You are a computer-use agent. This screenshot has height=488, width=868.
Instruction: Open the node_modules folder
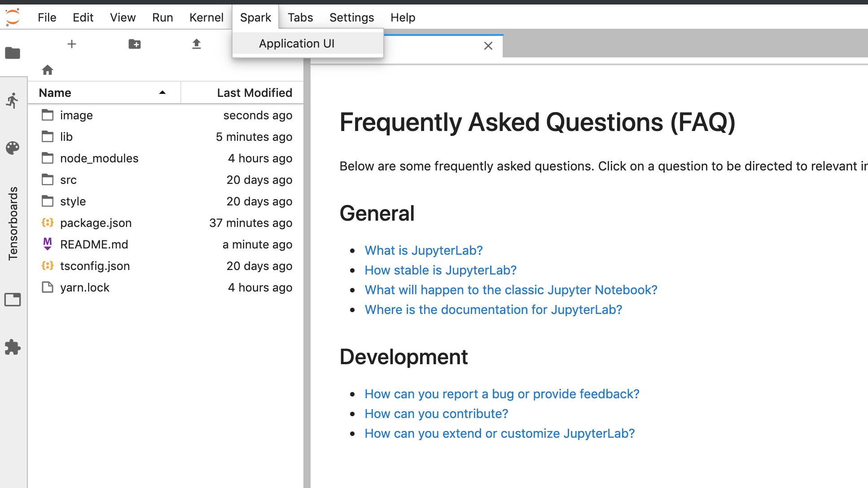point(99,158)
